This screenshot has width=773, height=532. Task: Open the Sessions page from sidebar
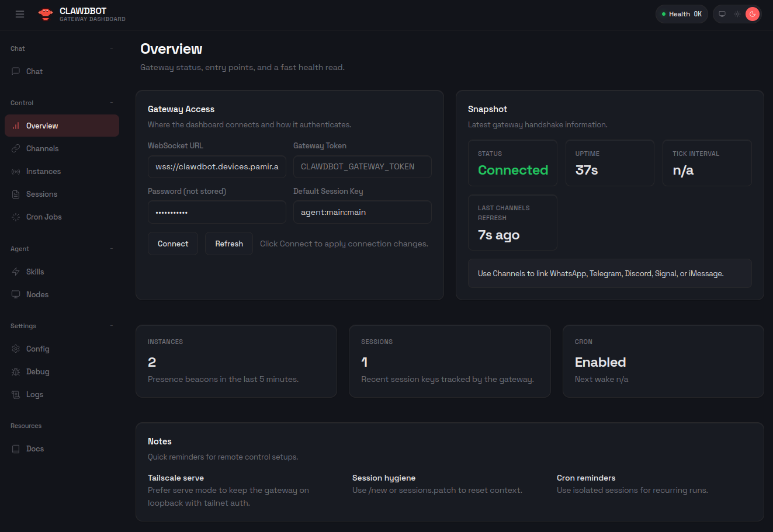point(41,194)
